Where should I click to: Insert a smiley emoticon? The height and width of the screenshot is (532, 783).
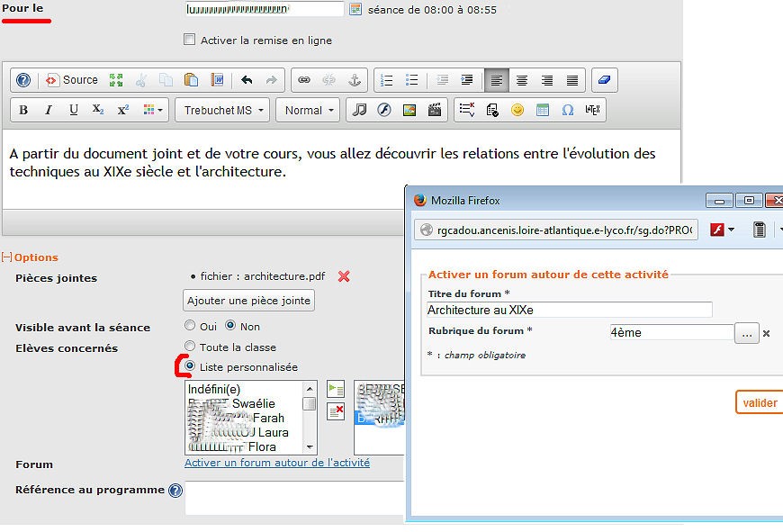click(x=517, y=111)
